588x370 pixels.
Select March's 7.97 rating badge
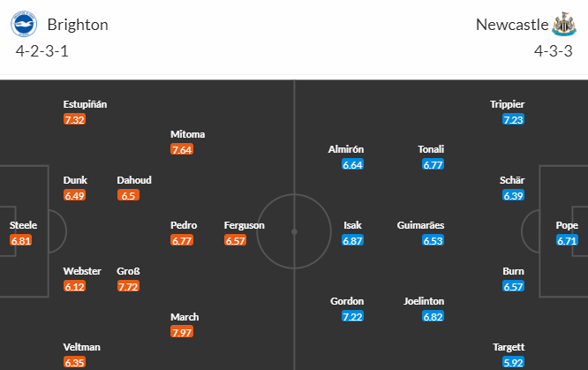[x=182, y=332]
